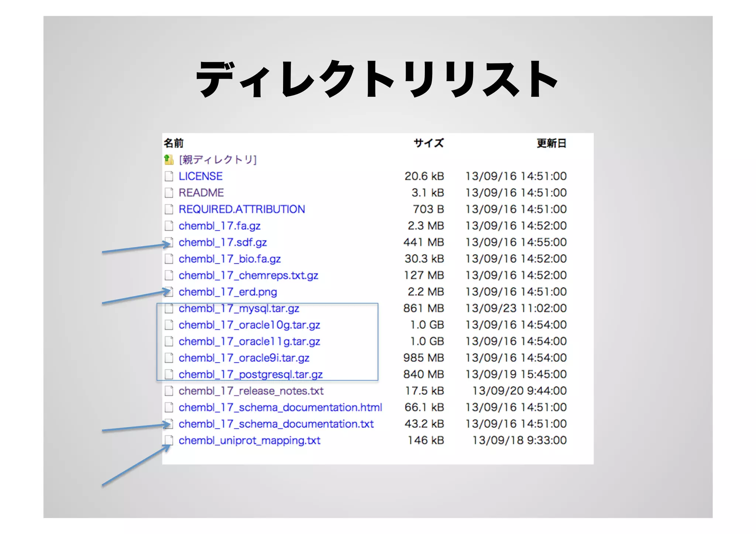Click the file icon beside chembl_17_mysql.tar.gz
Screen dimensions: 756x534
(x=169, y=309)
